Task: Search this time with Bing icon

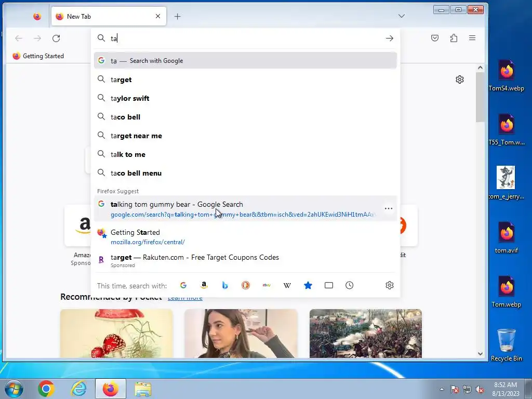Action: (224, 285)
